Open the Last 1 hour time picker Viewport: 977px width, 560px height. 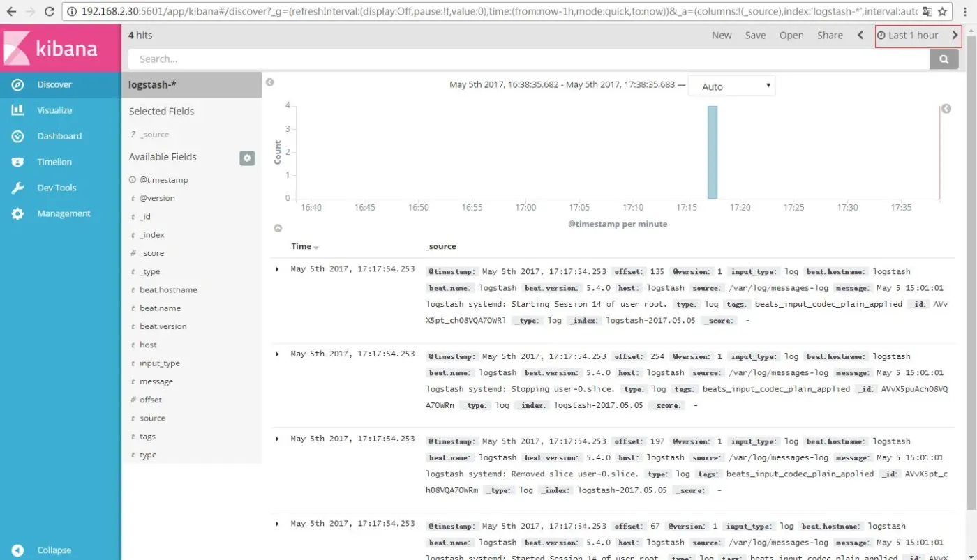pyautogui.click(x=909, y=35)
